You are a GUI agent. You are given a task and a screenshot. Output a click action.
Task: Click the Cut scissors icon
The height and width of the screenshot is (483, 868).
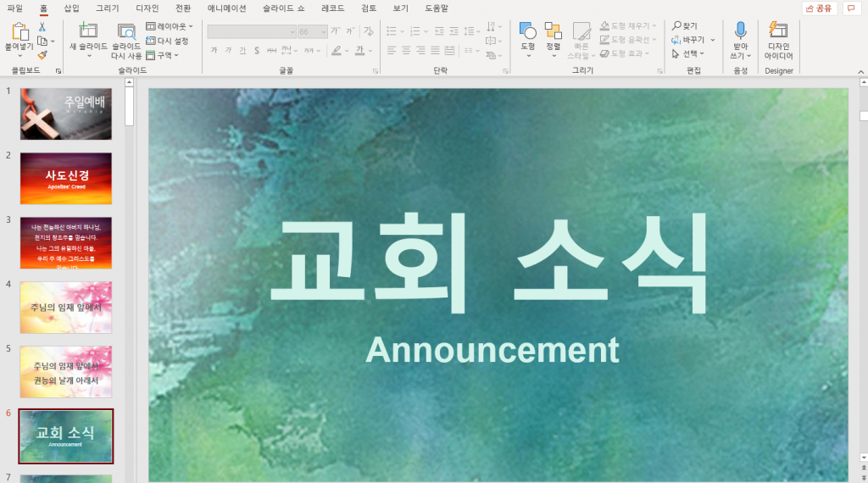tap(42, 26)
